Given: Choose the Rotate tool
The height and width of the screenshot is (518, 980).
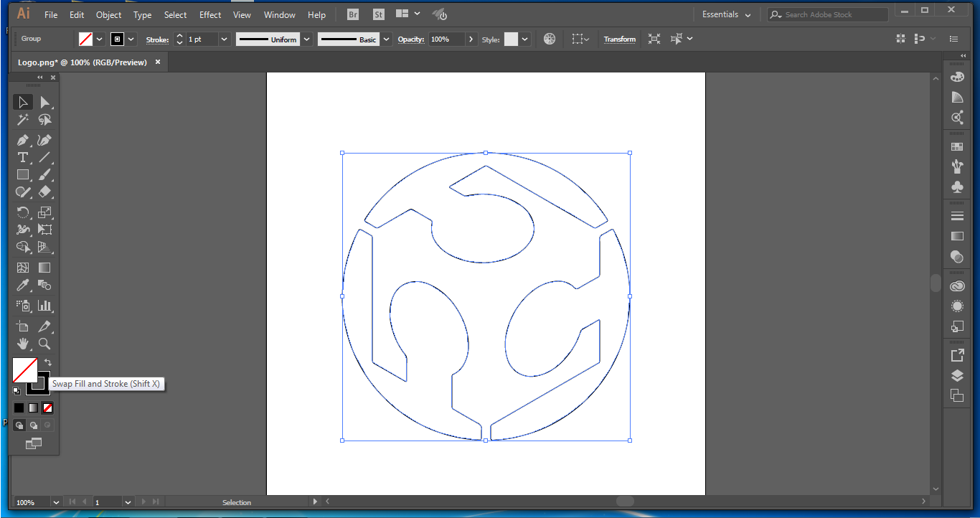Looking at the screenshot, I should pyautogui.click(x=23, y=212).
